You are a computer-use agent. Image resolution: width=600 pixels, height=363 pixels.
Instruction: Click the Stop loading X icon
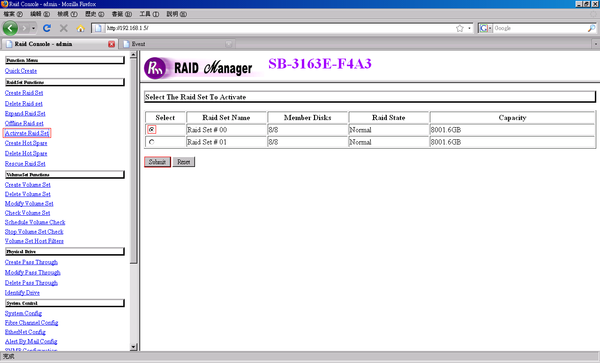point(64,28)
